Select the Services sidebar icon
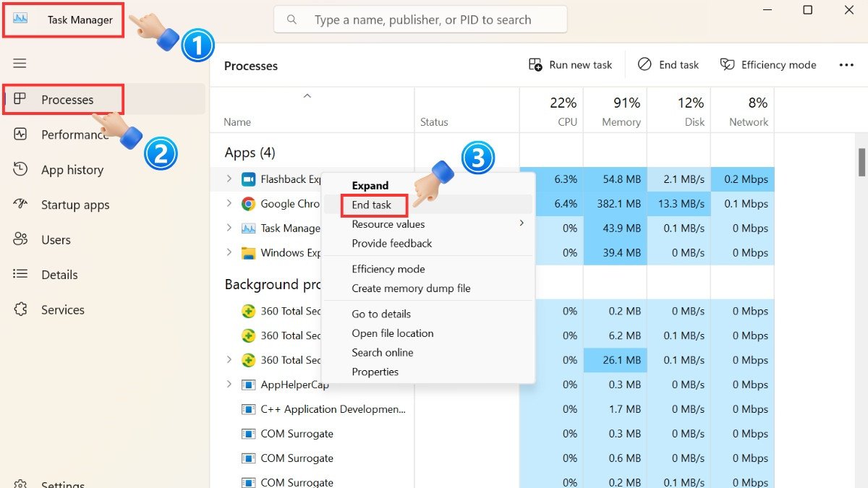This screenshot has width=868, height=488. click(20, 309)
